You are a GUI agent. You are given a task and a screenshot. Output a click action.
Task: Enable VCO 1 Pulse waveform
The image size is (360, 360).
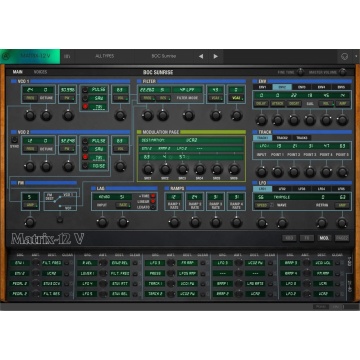(x=86, y=90)
